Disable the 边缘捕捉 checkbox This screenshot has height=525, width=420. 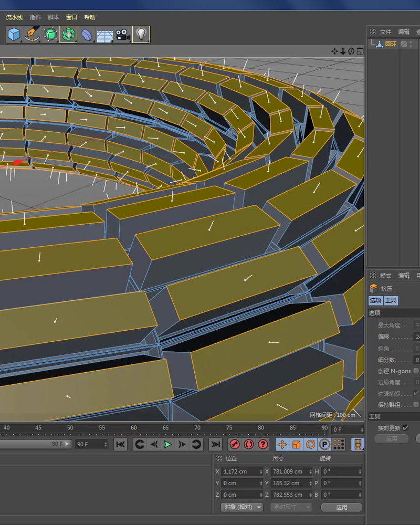[x=415, y=393]
